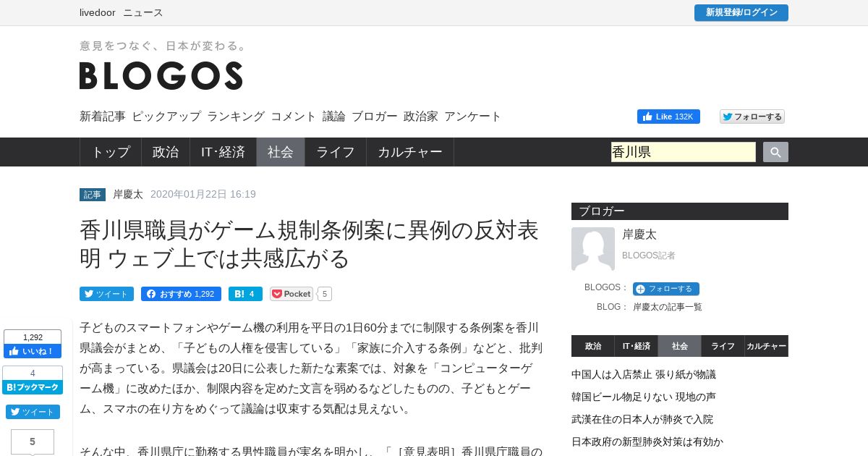Image resolution: width=868 pixels, height=456 pixels.
Task: Click the 記事 category label
Action: (x=93, y=195)
